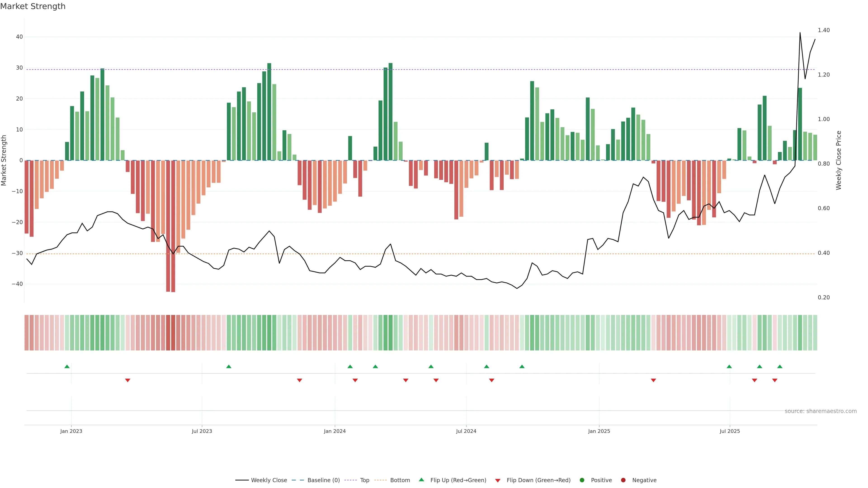The width and height of the screenshot is (868, 488).
Task: Click the Weekly Close Price axis title
Action: (839, 160)
